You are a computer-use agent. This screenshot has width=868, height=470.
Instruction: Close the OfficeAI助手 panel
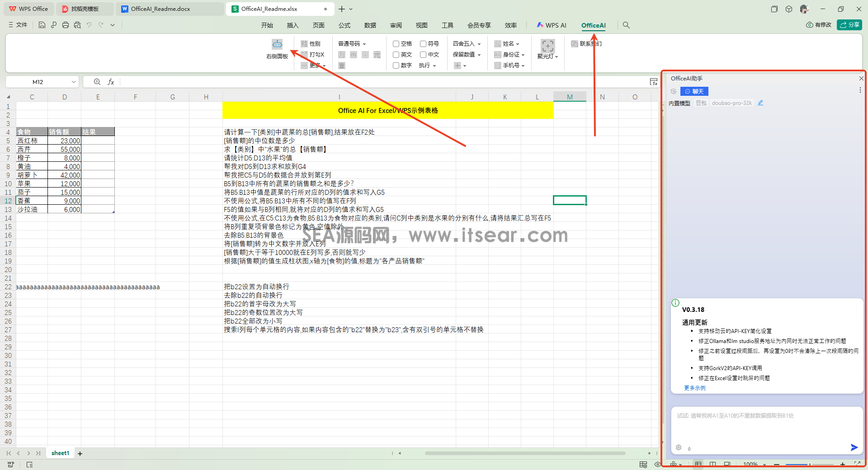pos(861,78)
